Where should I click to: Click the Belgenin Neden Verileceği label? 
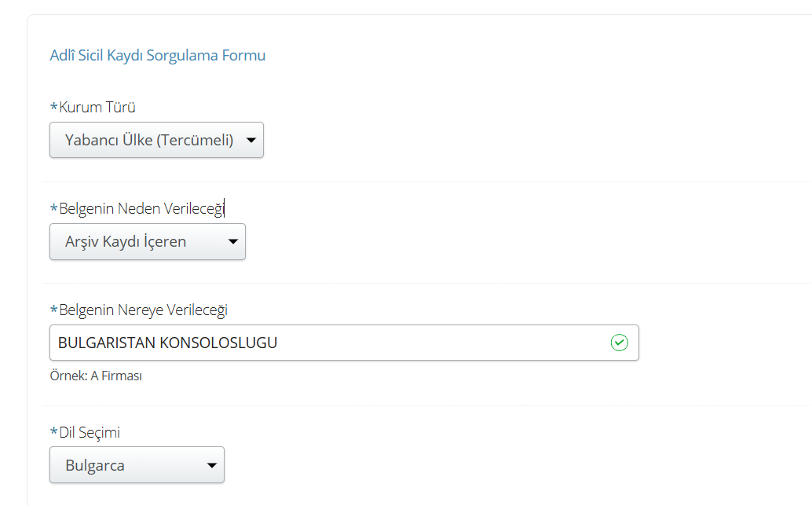point(142,208)
